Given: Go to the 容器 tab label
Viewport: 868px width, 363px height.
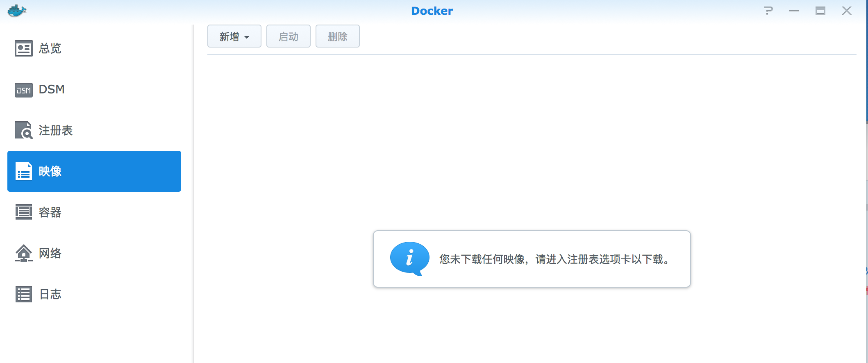Looking at the screenshot, I should click(x=50, y=212).
